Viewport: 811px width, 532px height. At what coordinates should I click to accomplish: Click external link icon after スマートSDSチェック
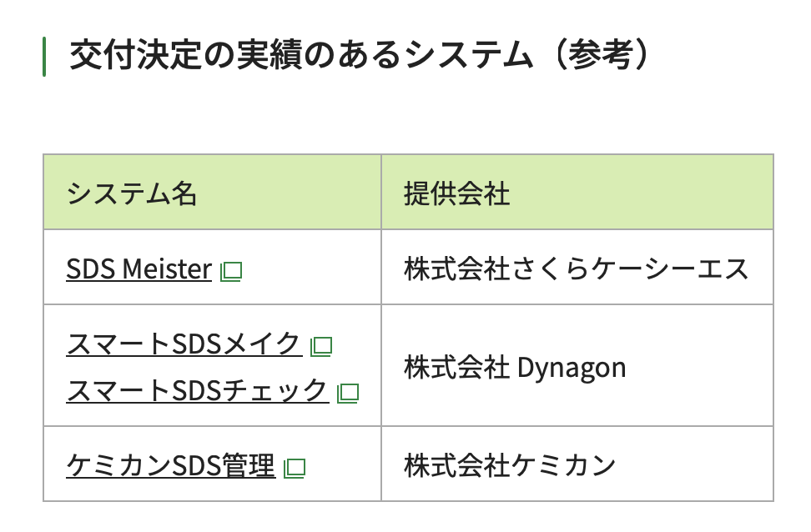point(347,392)
